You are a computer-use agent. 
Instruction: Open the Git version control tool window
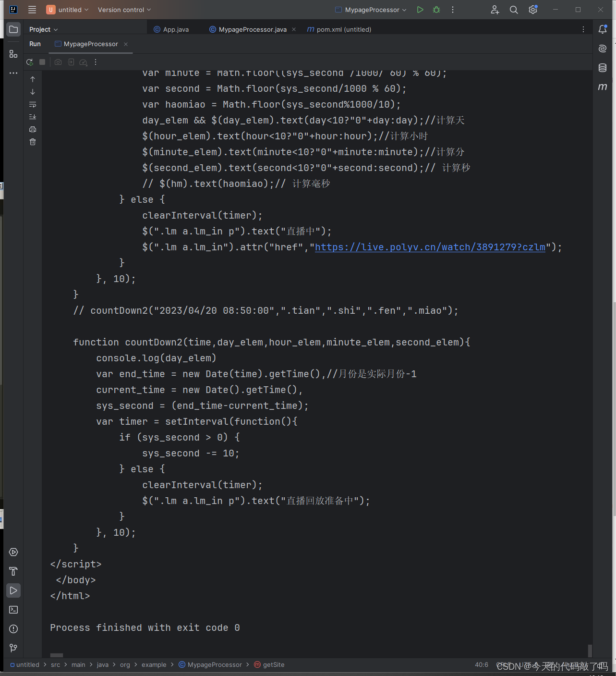click(13, 648)
